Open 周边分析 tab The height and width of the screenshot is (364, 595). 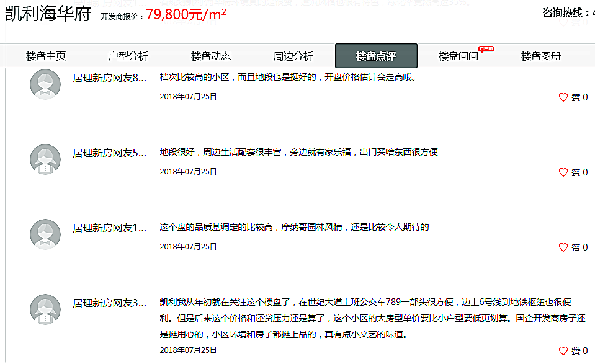[293, 56]
